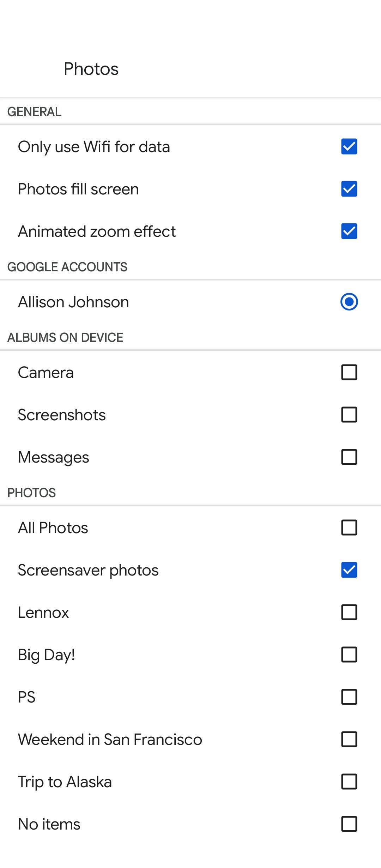Viewport: 381px width, 868px height.
Task: Tick the PS album checkbox
Action: pyautogui.click(x=349, y=697)
